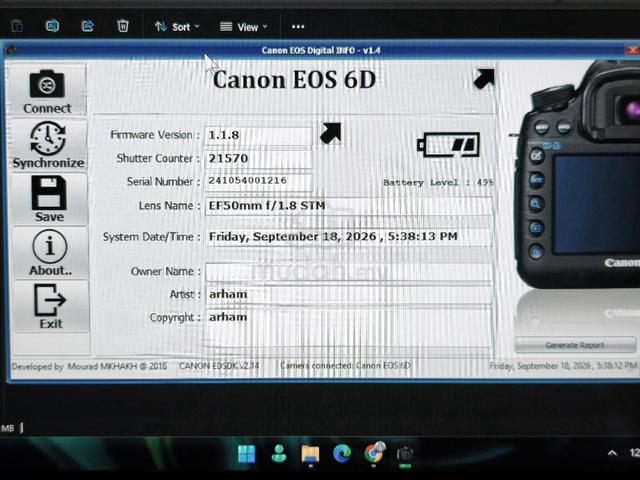Viewport: 640px width, 480px height.
Task: Open the View dropdown in File Explorer
Action: (244, 27)
